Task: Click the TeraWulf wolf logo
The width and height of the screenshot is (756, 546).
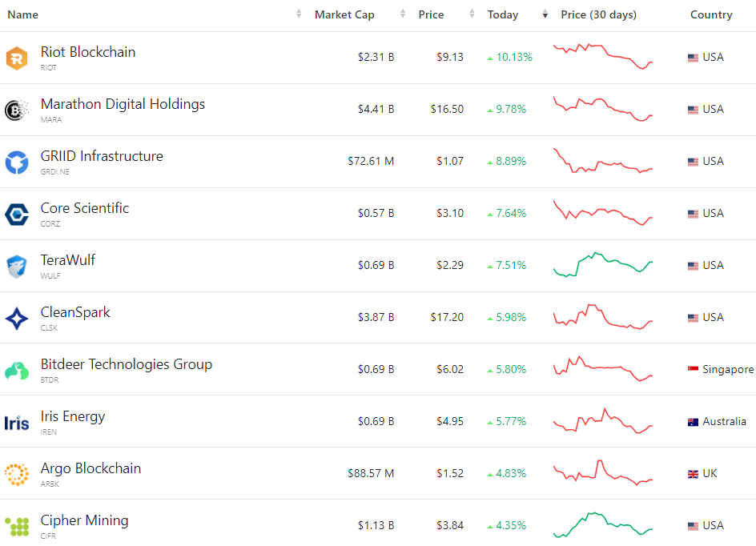Action: pyautogui.click(x=16, y=266)
